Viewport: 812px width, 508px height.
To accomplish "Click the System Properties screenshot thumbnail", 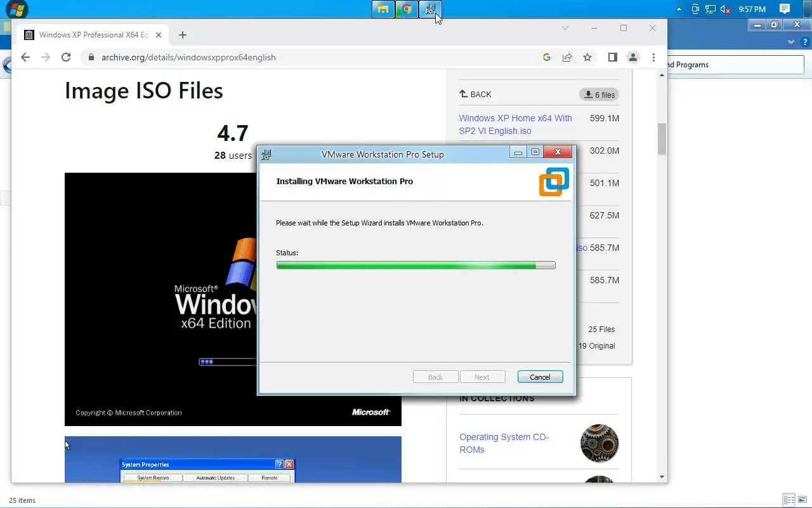I will pos(233,459).
